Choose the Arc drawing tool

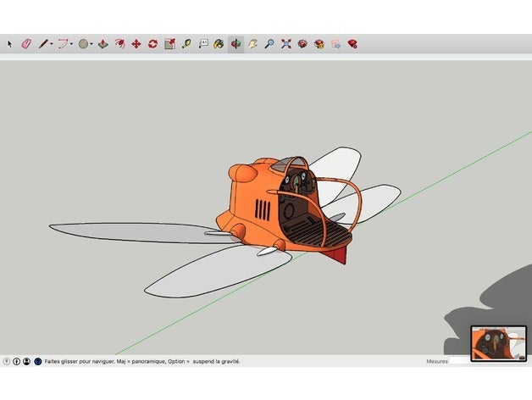point(63,43)
